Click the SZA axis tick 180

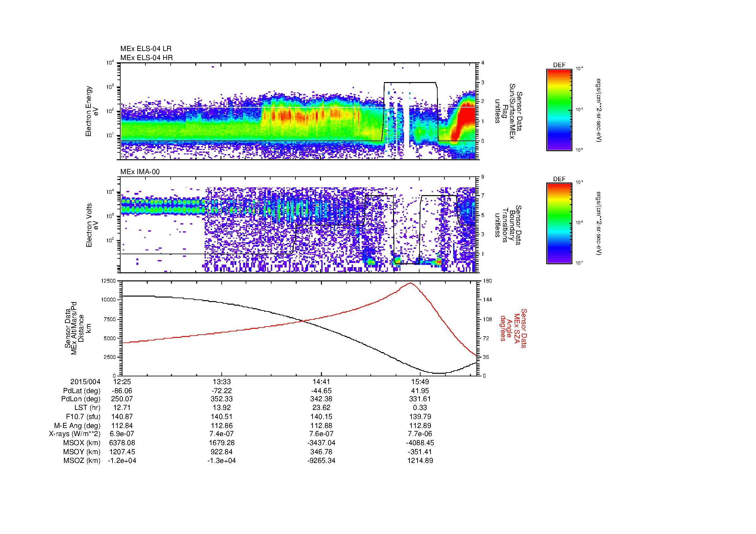point(487,281)
